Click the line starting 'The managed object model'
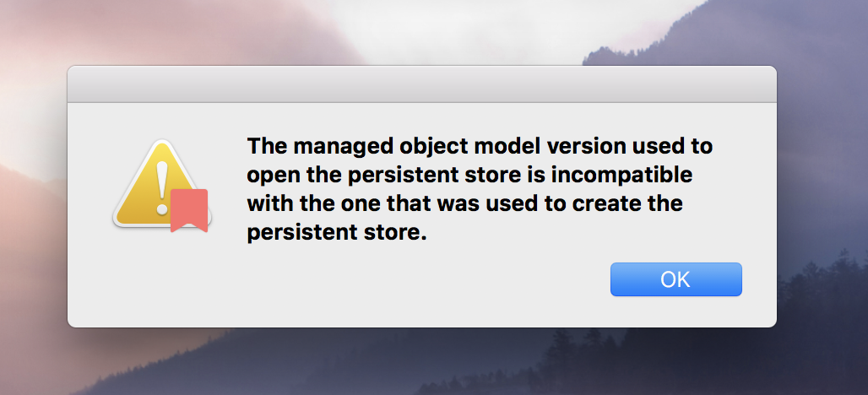Viewport: 868px width, 395px height. (480, 147)
